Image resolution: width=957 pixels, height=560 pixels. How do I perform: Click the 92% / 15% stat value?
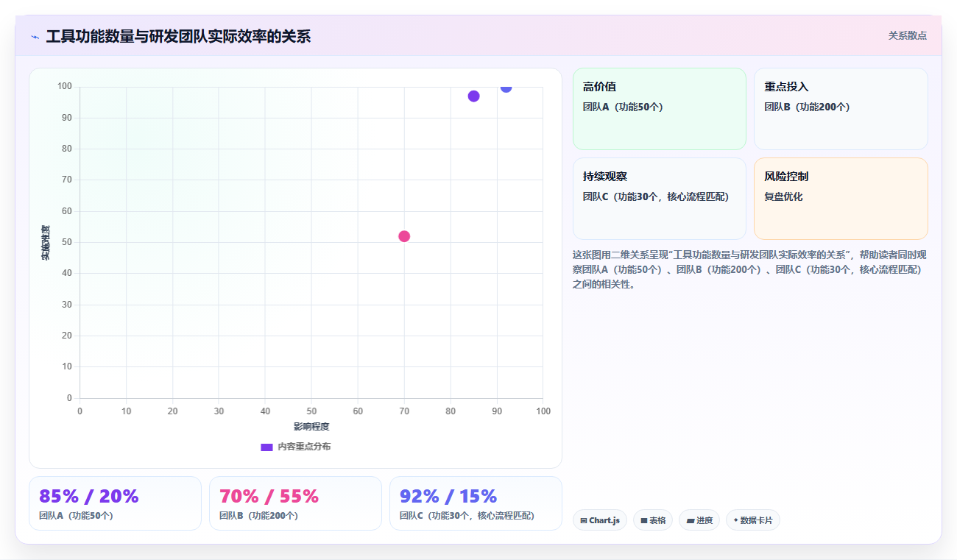tap(448, 496)
